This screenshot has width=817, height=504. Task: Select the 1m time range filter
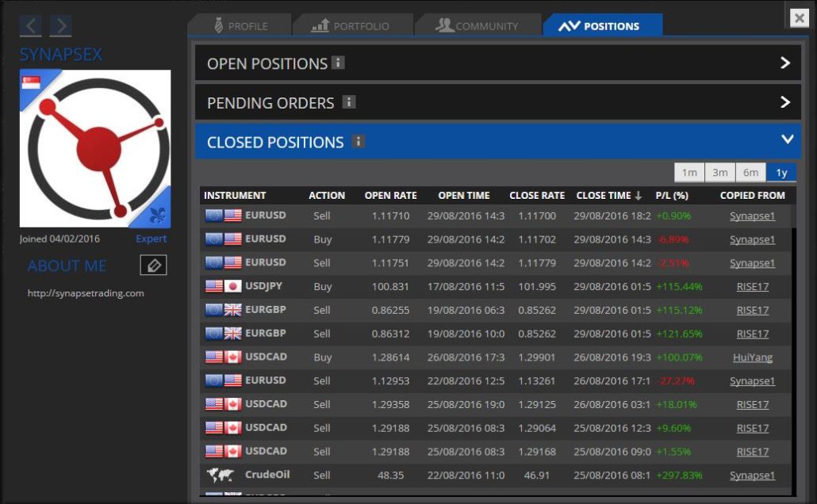[689, 173]
